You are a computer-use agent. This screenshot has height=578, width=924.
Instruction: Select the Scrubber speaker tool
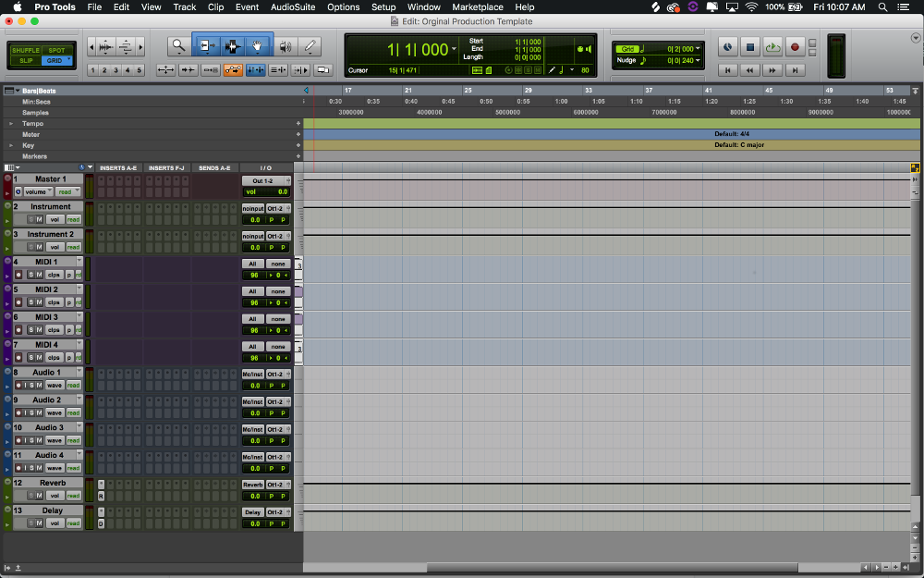click(x=286, y=46)
